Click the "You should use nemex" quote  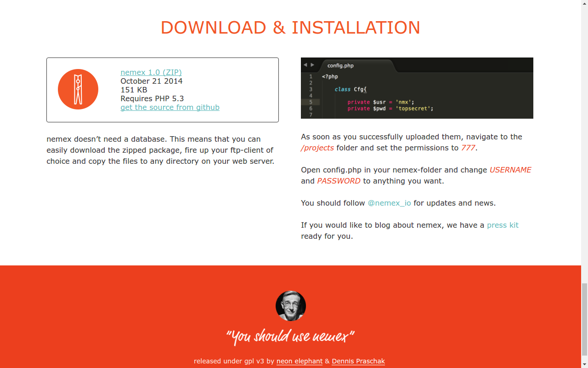point(290,337)
